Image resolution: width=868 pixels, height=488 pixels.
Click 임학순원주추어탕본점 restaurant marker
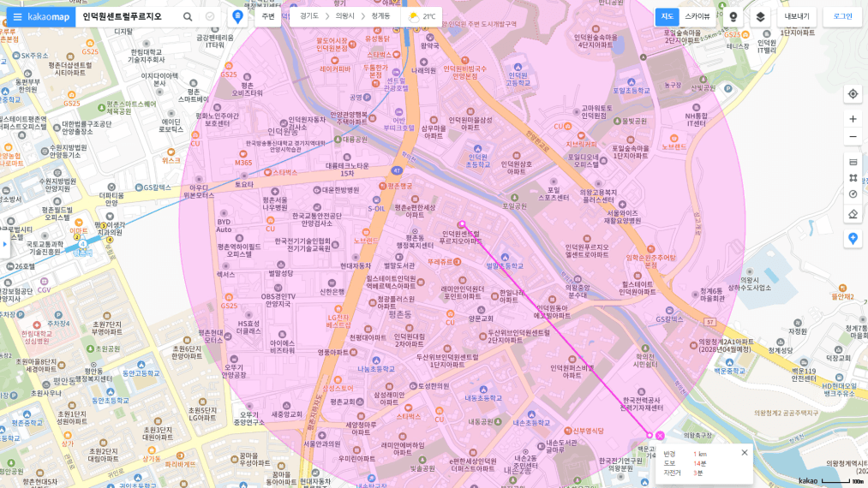(x=651, y=249)
